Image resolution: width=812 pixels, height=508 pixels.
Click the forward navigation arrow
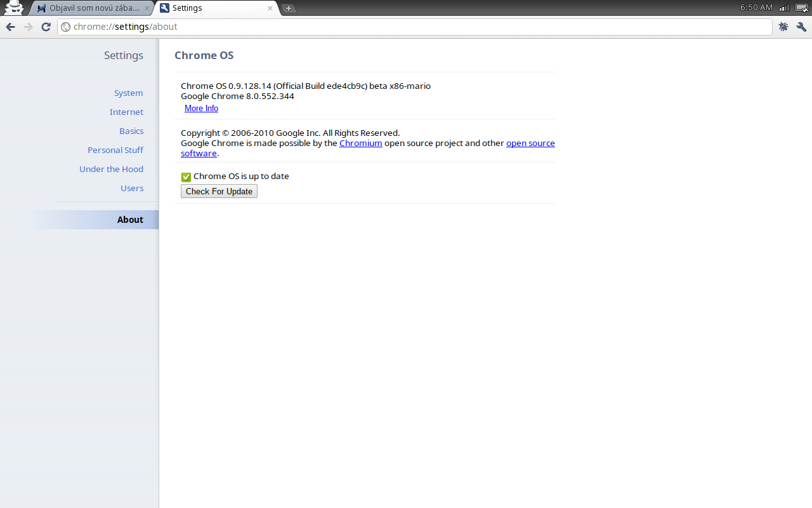pos(28,27)
